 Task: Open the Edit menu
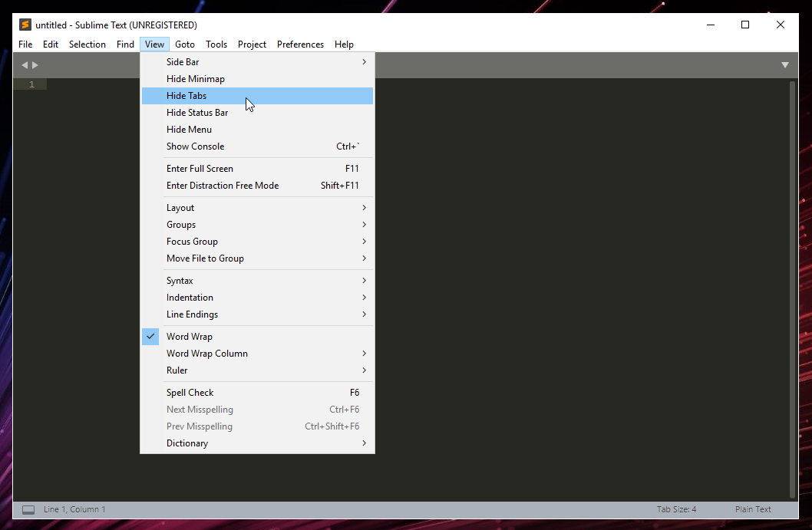pos(50,44)
